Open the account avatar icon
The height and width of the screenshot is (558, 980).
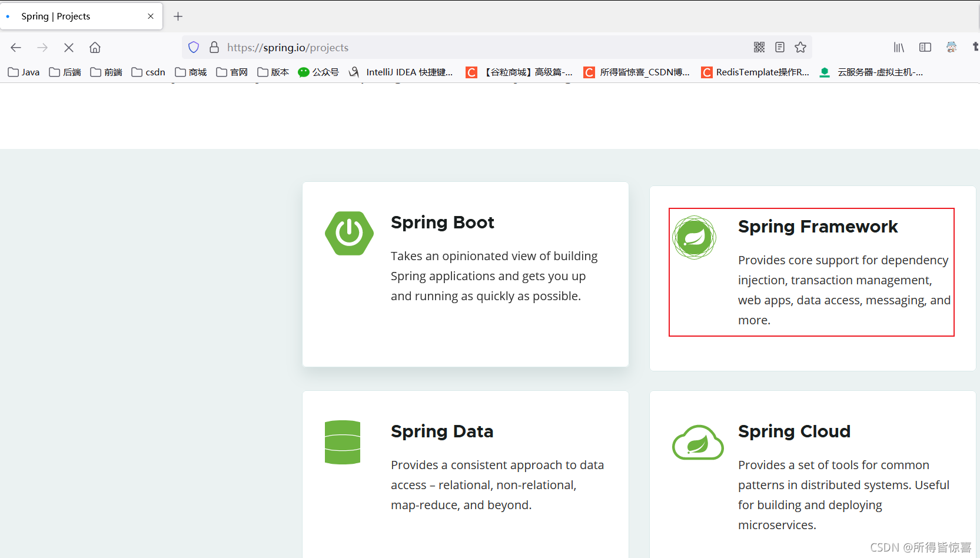(952, 47)
